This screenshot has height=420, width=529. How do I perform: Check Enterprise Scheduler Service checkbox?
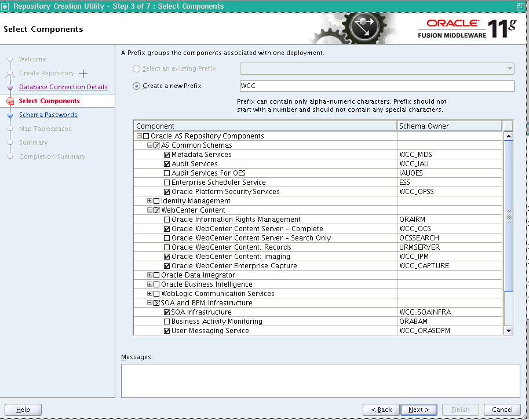click(167, 182)
